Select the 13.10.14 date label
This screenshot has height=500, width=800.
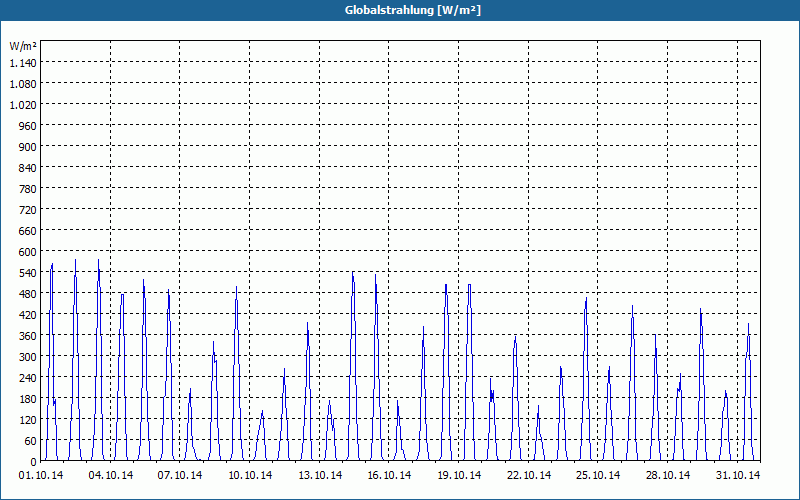pos(320,476)
